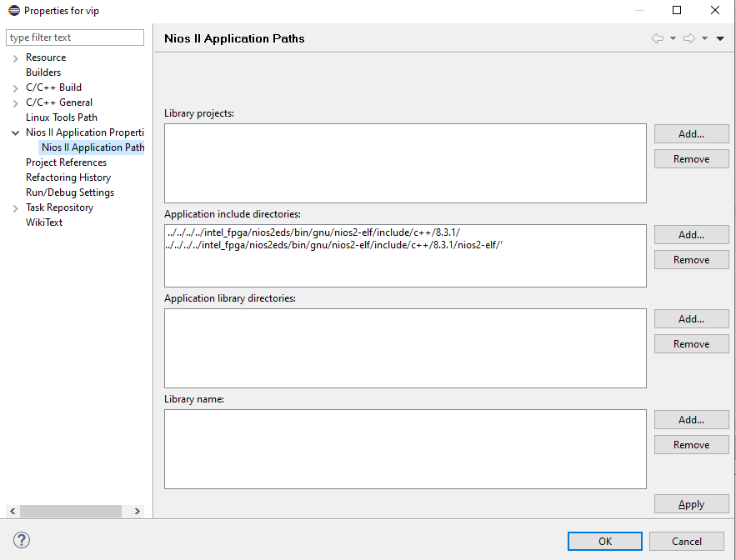This screenshot has width=736, height=560.
Task: Open Run/Debug Settings page
Action: (70, 192)
